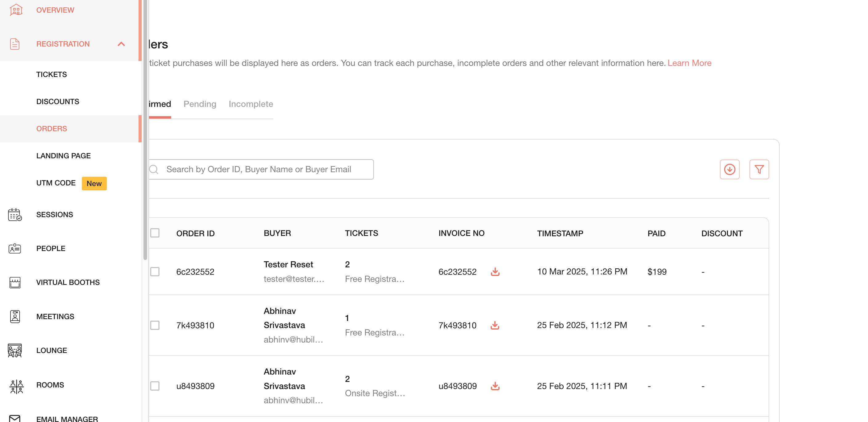Toggle the select-all orders checkbox

pyautogui.click(x=155, y=233)
